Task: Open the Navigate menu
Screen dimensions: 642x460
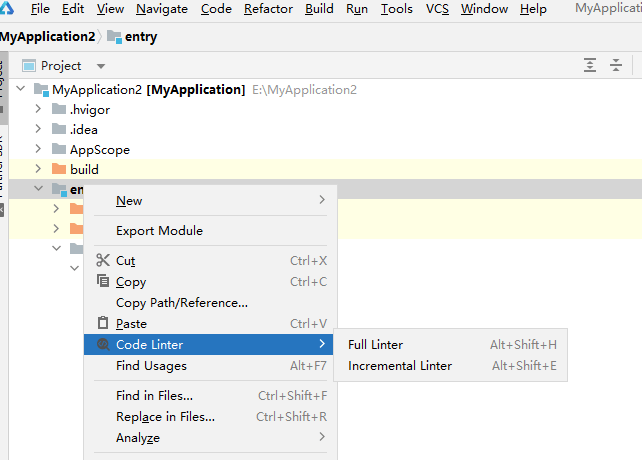Action: (162, 9)
